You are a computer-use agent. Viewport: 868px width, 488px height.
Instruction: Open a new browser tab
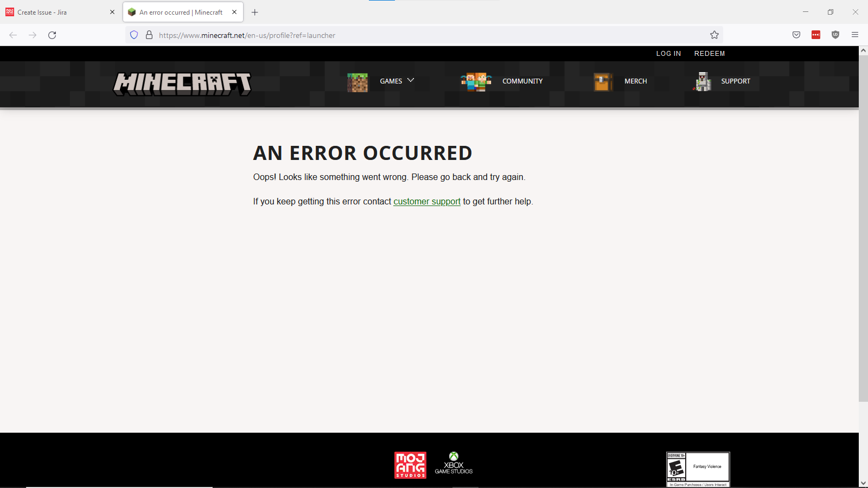tap(255, 12)
